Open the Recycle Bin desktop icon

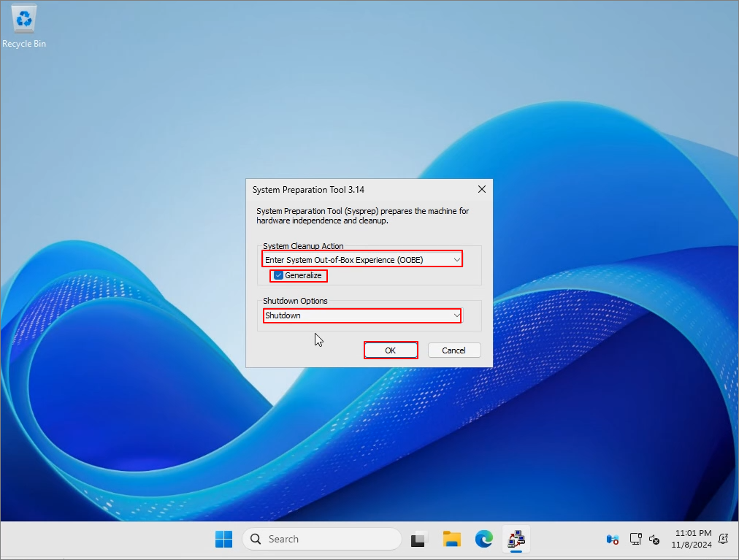[x=23, y=26]
